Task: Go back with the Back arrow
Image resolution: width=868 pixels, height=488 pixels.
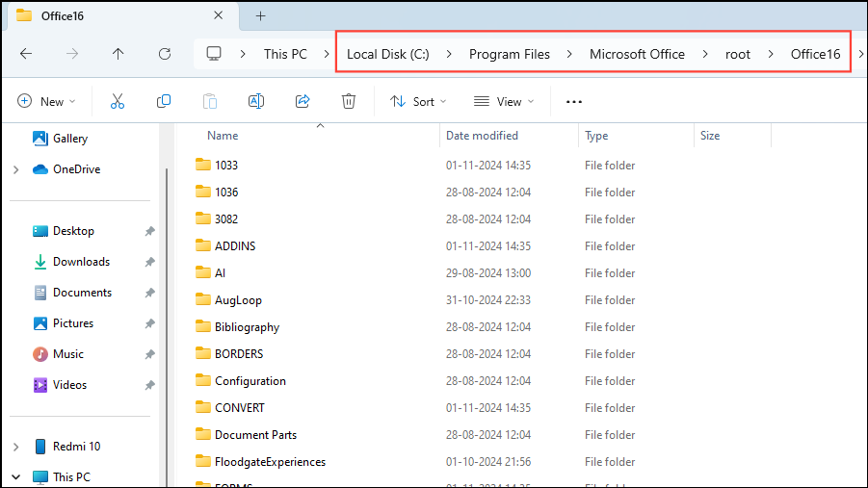Action: 26,54
